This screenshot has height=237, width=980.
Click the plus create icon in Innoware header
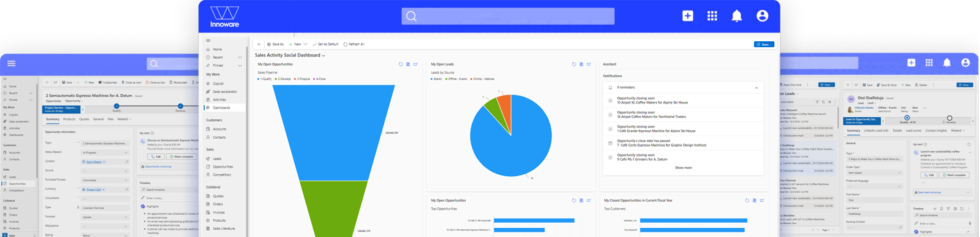tap(687, 16)
